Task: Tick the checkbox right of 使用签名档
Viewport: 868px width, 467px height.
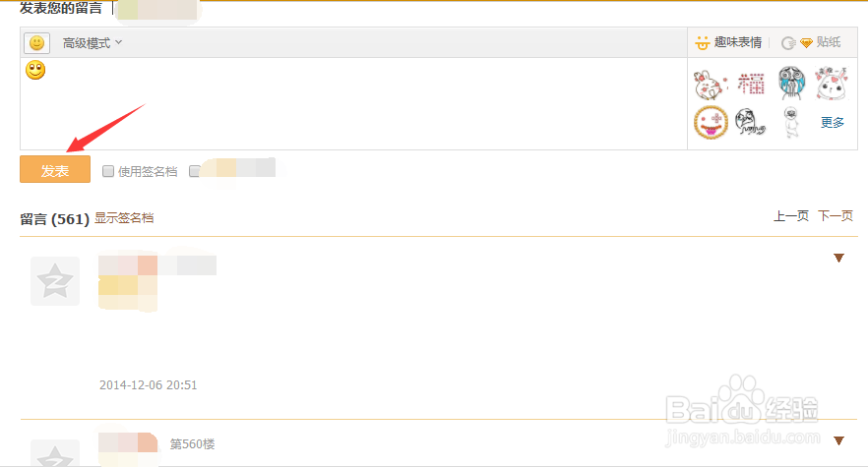Action: 195,171
